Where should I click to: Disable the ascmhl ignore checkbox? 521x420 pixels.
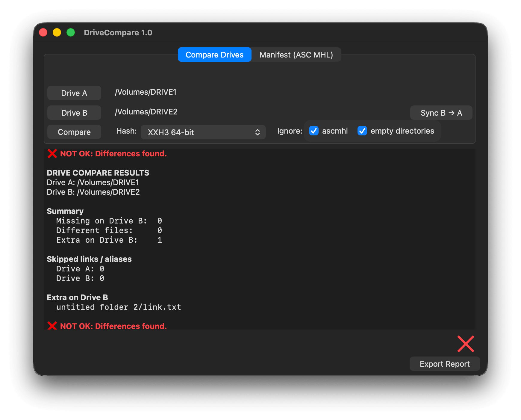pyautogui.click(x=314, y=131)
